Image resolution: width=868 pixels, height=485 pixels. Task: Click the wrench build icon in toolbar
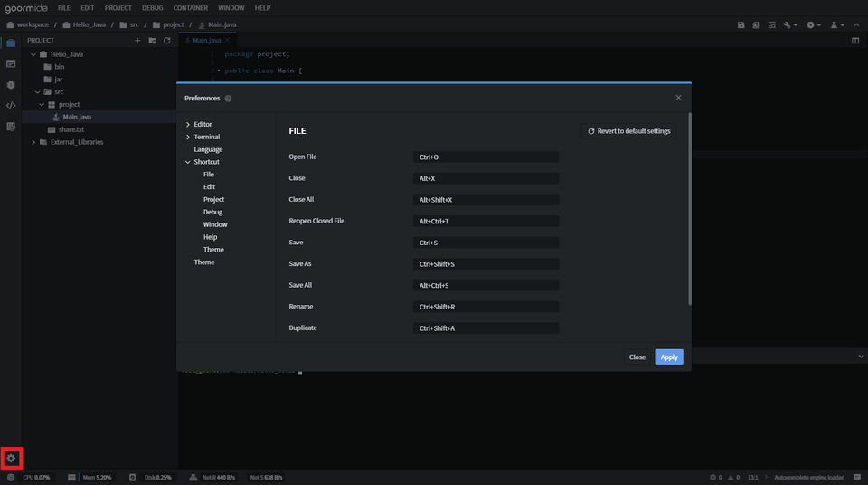coord(787,25)
